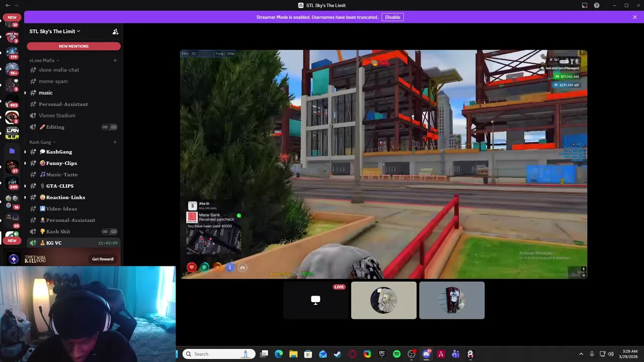
Task: Open the vlone-mafia-chat channel
Action: tap(73, 70)
